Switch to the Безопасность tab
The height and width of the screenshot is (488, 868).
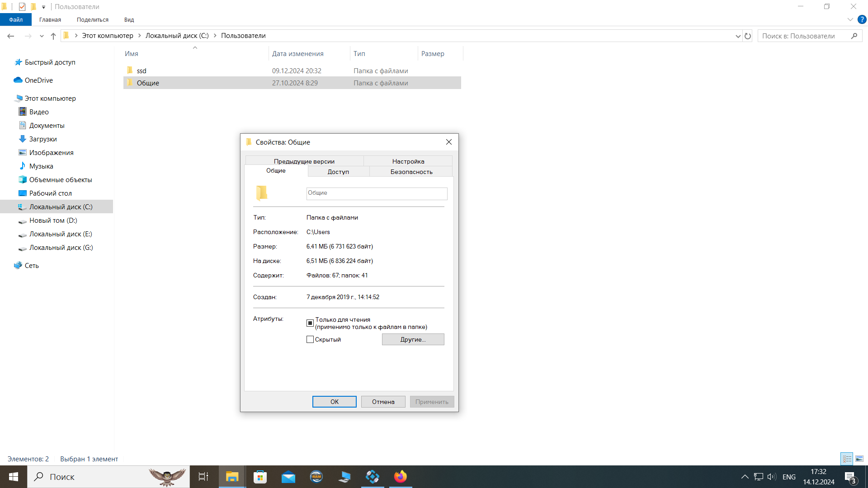[411, 172]
